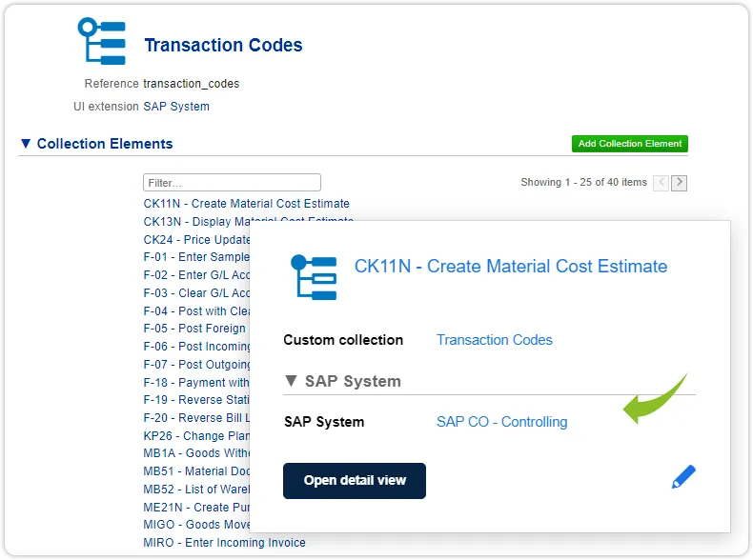The image size is (753, 560).
Task: Collapse the SAP System section in popup
Action: 291,381
